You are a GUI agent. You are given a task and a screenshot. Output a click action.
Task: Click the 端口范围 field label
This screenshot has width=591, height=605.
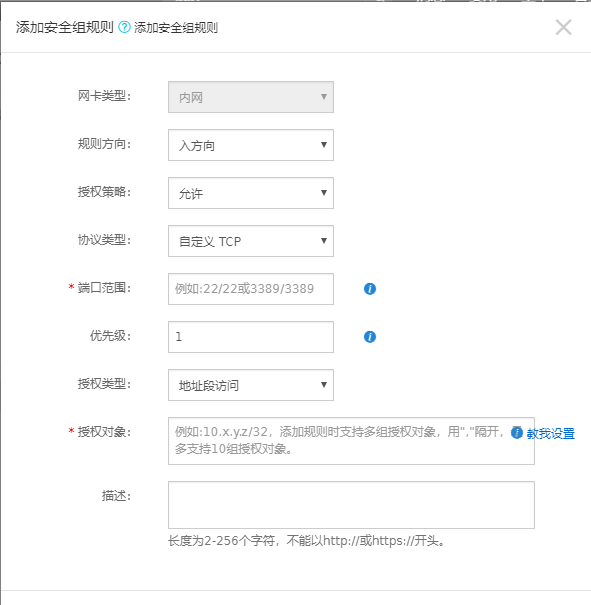(x=104, y=288)
